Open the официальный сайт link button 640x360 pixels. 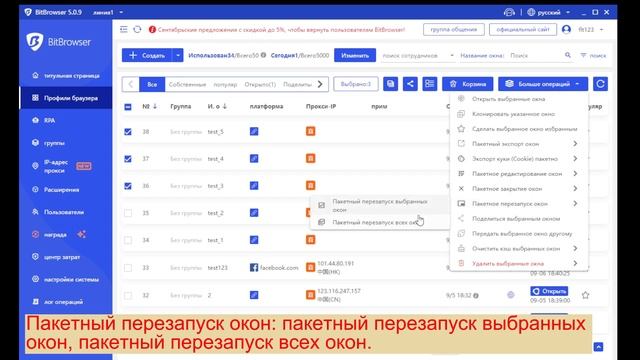click(x=522, y=29)
